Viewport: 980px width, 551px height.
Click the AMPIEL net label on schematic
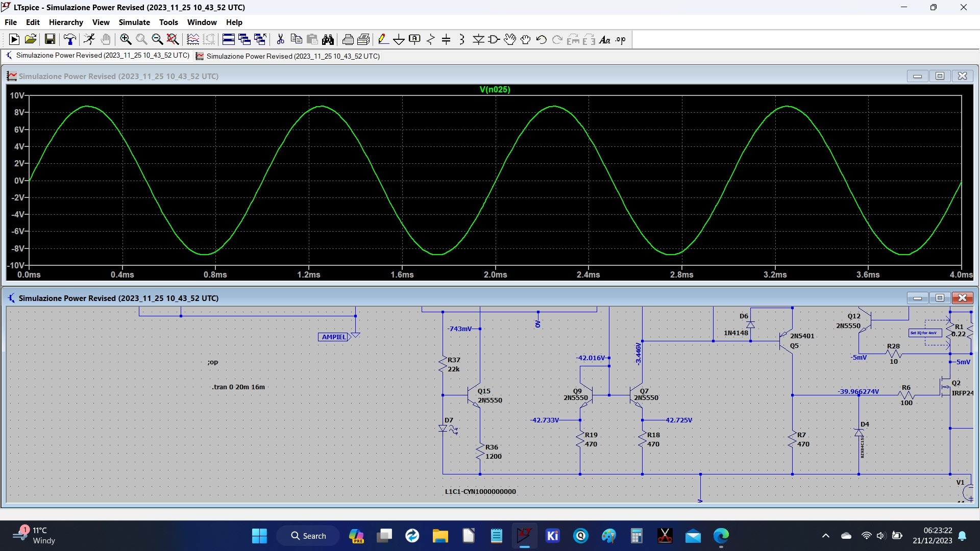(334, 337)
